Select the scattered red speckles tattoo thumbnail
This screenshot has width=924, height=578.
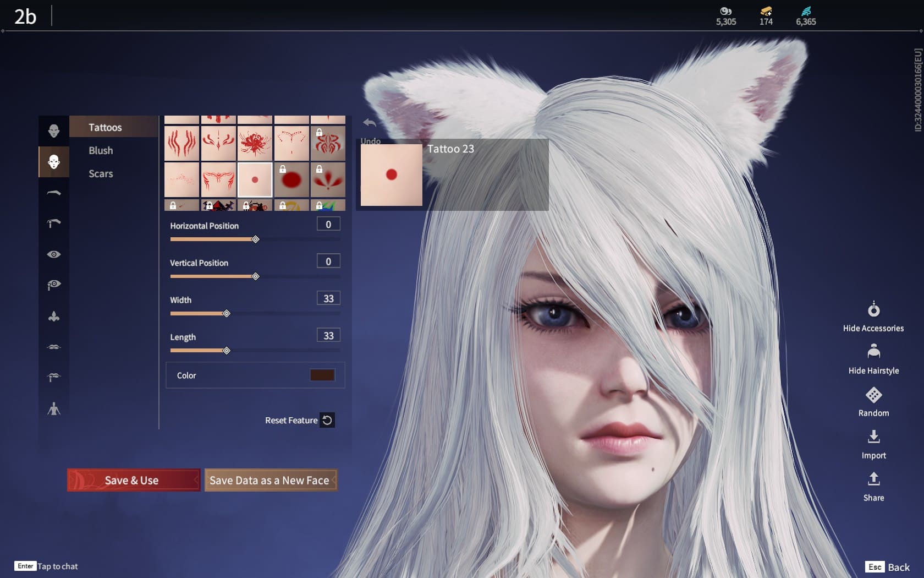182,179
